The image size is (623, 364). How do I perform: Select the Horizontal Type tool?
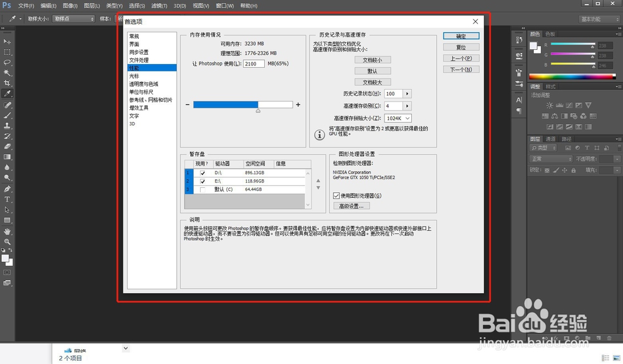tap(7, 199)
